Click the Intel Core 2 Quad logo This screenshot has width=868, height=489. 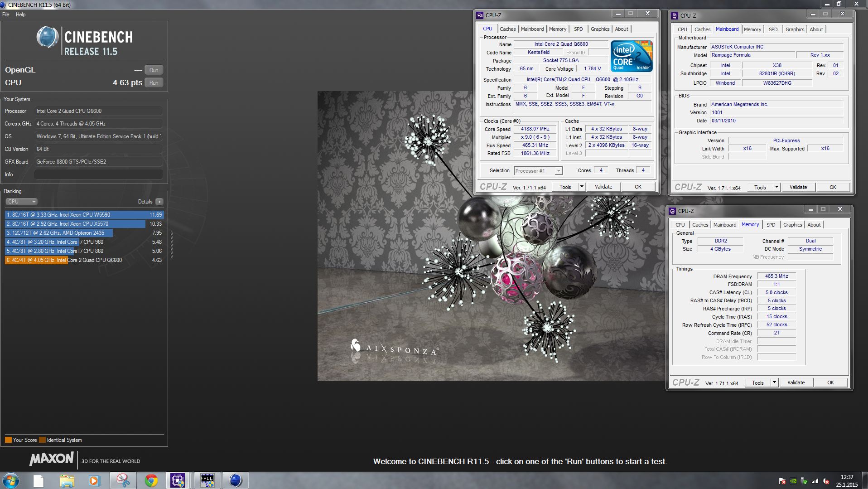(632, 56)
